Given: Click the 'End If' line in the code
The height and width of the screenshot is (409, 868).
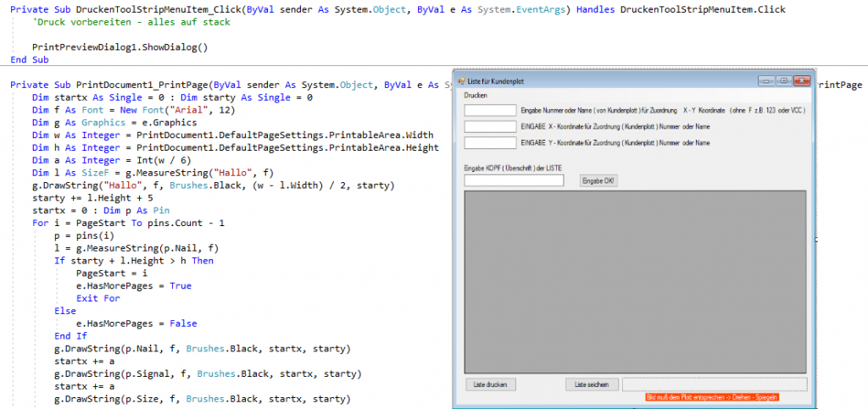Looking at the screenshot, I should tap(71, 336).
